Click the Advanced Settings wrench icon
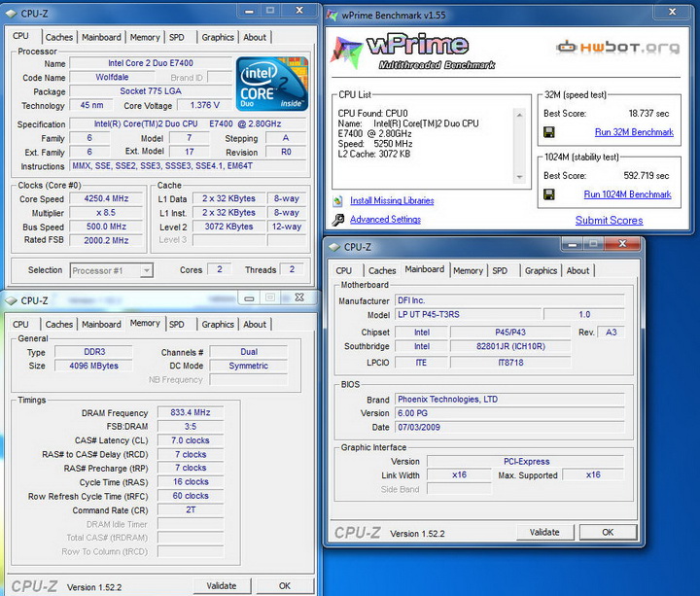The width and height of the screenshot is (700, 596). coord(338,220)
